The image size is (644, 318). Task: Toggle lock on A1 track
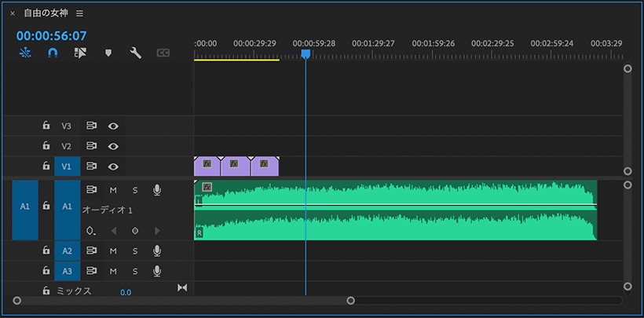tap(46, 206)
